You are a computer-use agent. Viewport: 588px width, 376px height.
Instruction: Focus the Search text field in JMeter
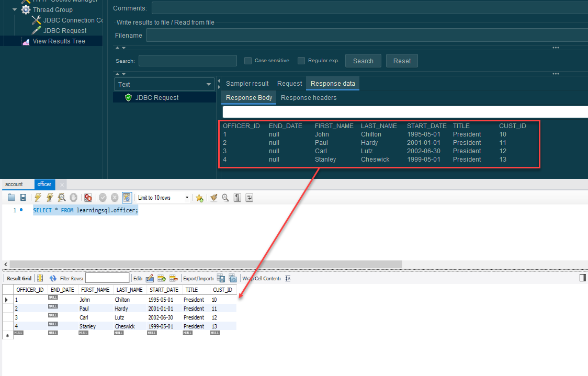pos(187,61)
